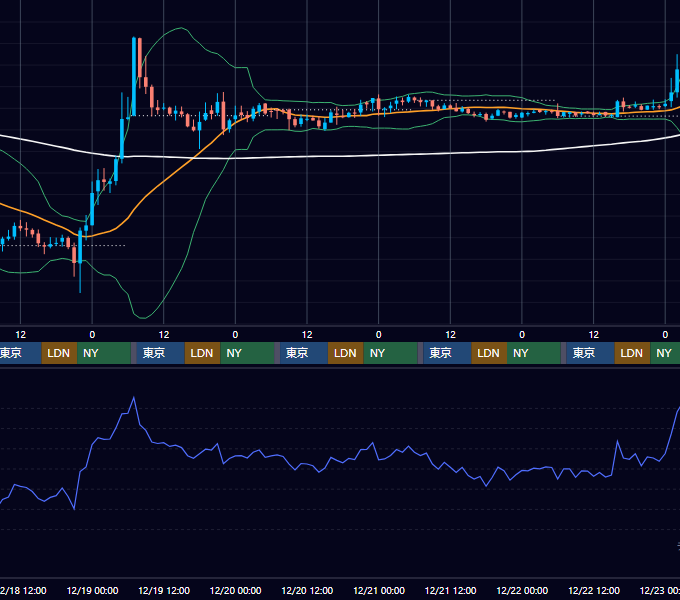Screen dimensions: 680x600
Task: Choose the 東京 session block on 12/22
Action: (591, 353)
